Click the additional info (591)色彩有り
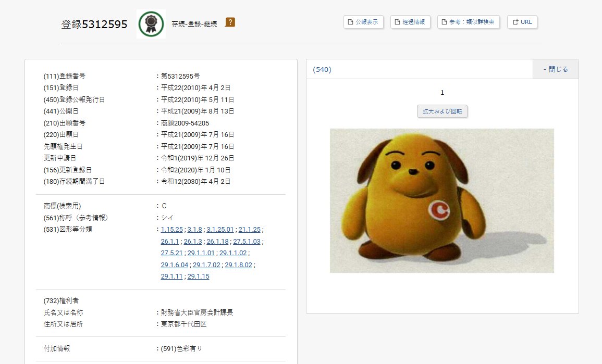This screenshot has width=602, height=364. [181, 348]
